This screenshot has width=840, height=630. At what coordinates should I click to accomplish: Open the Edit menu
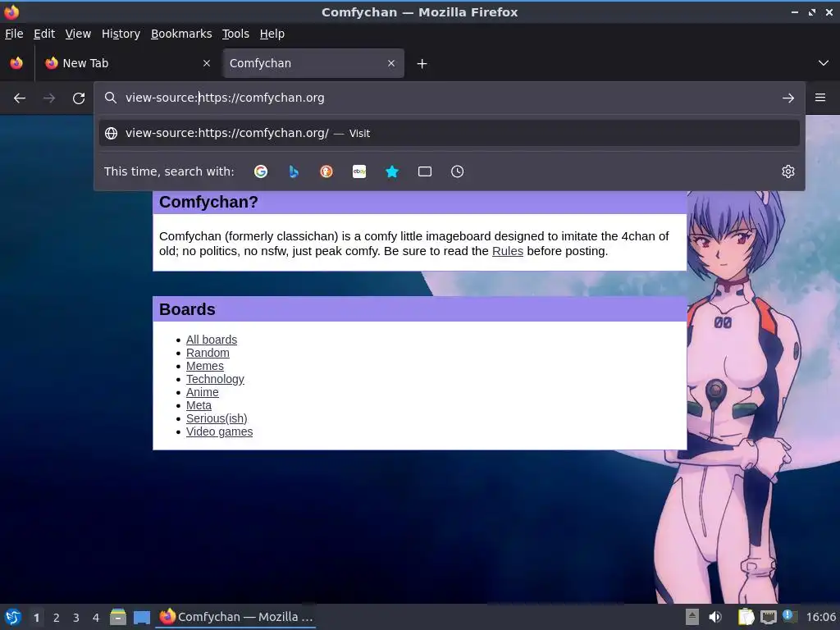tap(44, 34)
